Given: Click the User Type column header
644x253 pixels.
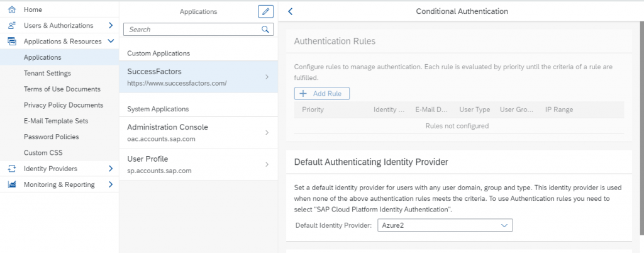Looking at the screenshot, I should point(474,110).
